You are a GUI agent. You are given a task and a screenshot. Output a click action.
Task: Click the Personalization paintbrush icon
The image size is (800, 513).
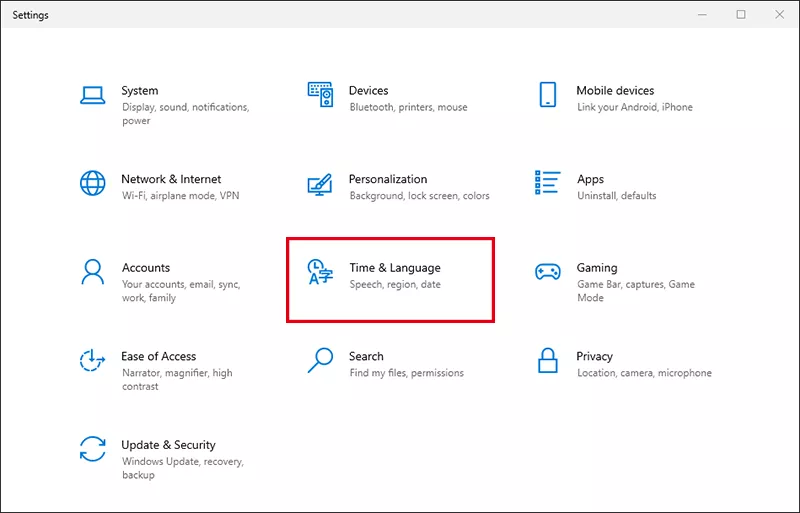coord(320,184)
